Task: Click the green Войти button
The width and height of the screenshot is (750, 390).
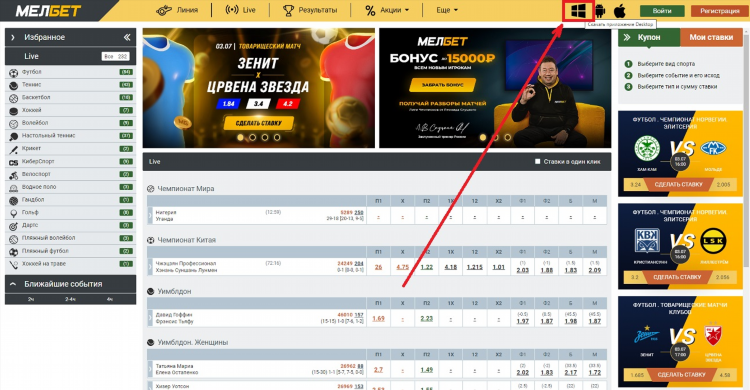Action: click(x=662, y=11)
